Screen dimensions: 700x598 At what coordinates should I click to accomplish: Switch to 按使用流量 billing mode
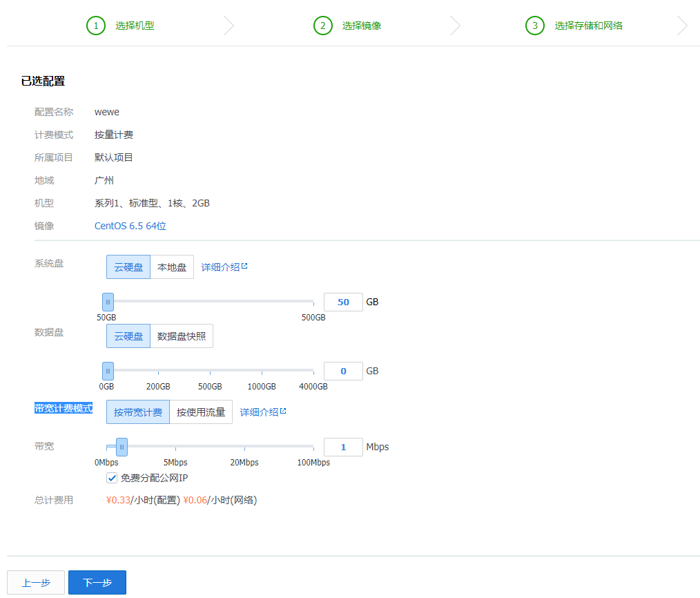pos(201,412)
